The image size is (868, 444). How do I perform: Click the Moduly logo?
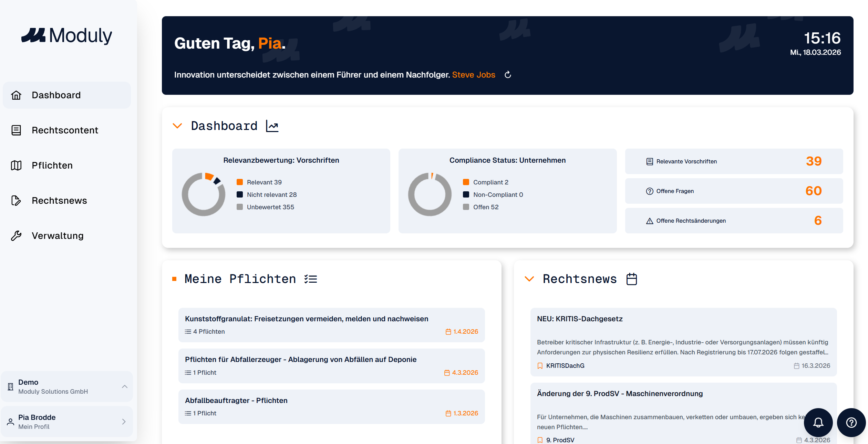click(67, 36)
